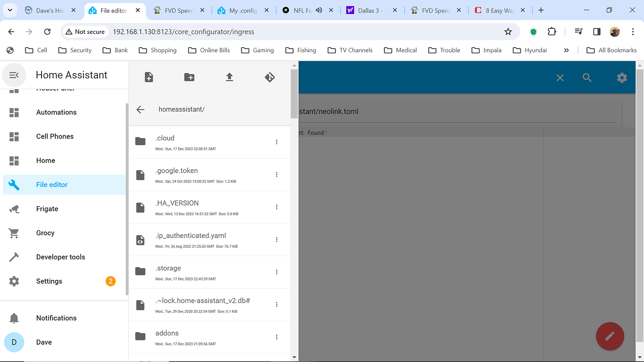The width and height of the screenshot is (644, 362).
Task: Select the Grocy shopping cart icon
Action: [14, 233]
